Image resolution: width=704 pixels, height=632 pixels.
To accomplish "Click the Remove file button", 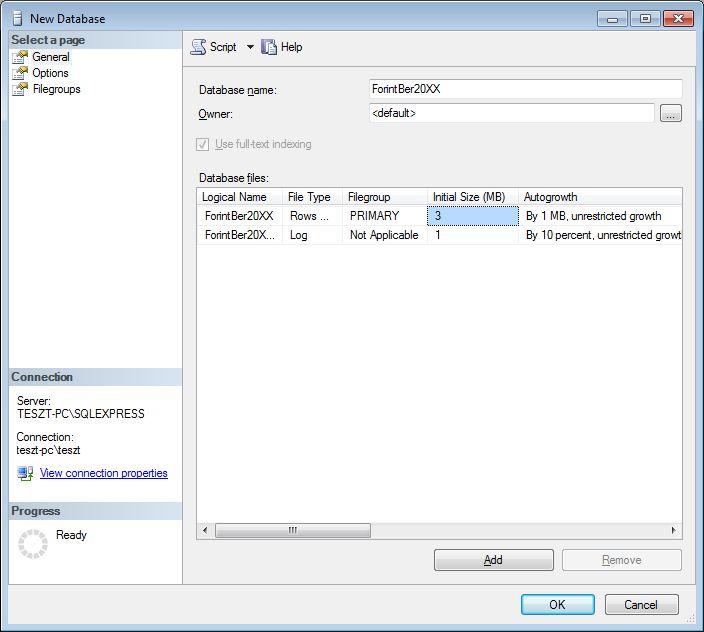I will pos(621,560).
